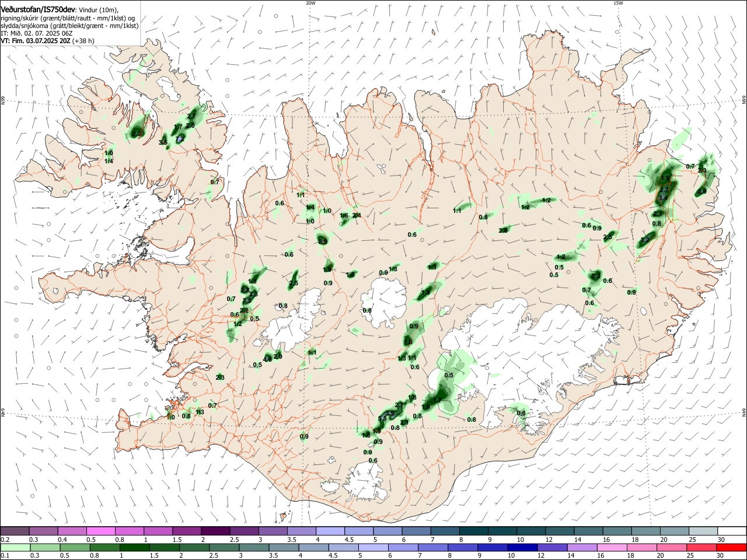The image size is (747, 560).
Task: Click the 'rigning/skúrir' legend description line
Action: 68,18
